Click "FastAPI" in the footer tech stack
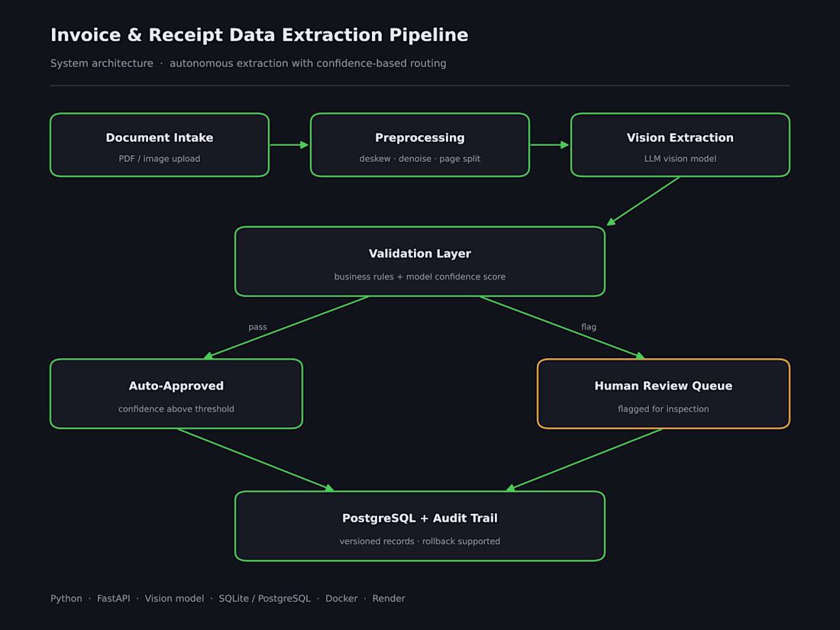The height and width of the screenshot is (630, 840). 114,599
